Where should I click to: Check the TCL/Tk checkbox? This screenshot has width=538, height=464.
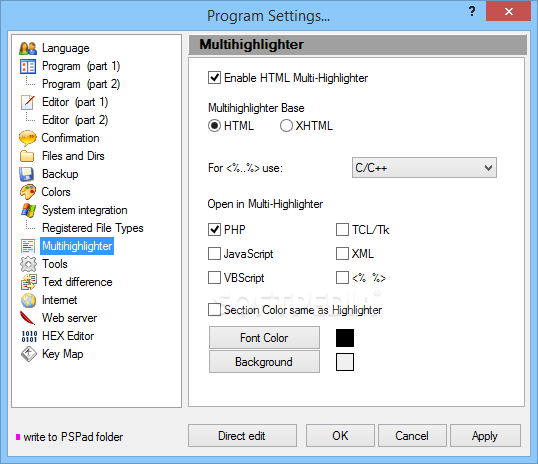[342, 230]
